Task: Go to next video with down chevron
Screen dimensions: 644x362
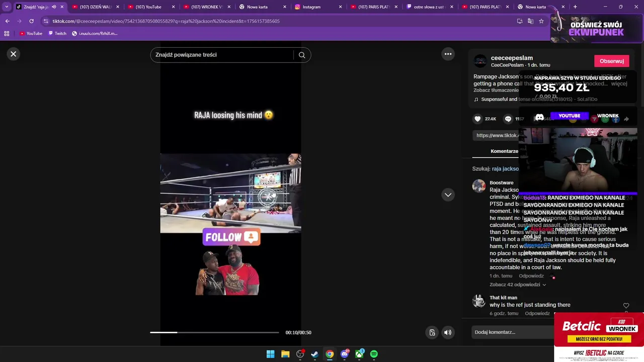Action: (448, 195)
